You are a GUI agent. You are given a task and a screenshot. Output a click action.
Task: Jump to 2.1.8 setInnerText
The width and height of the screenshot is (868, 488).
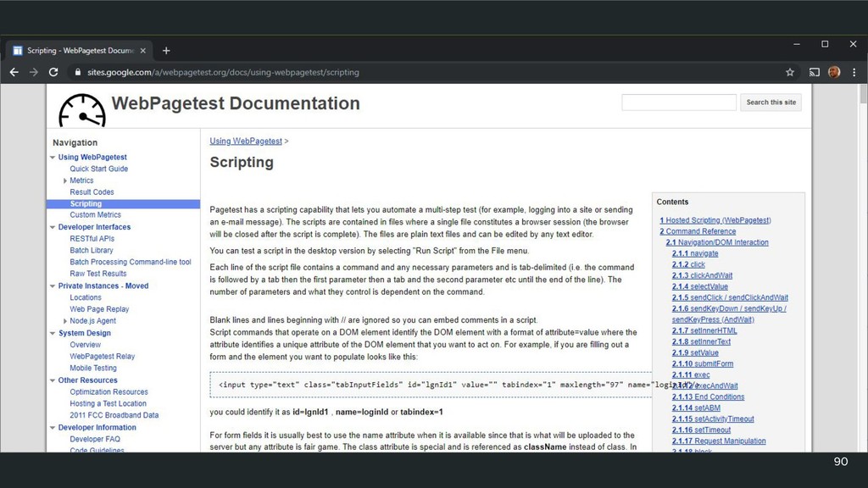click(701, 342)
